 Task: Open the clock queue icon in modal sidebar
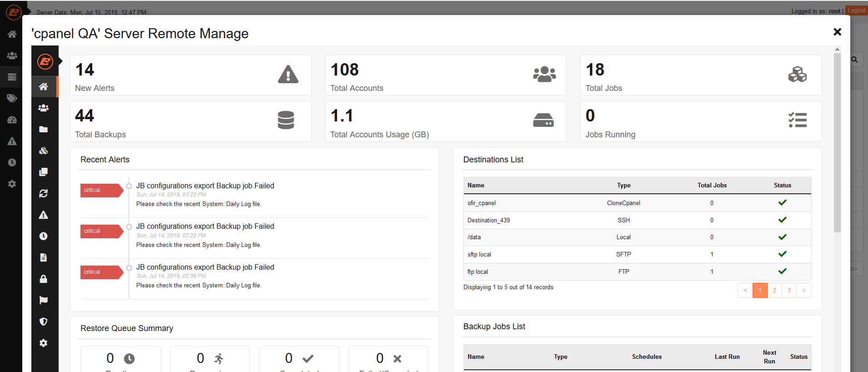pyautogui.click(x=44, y=236)
